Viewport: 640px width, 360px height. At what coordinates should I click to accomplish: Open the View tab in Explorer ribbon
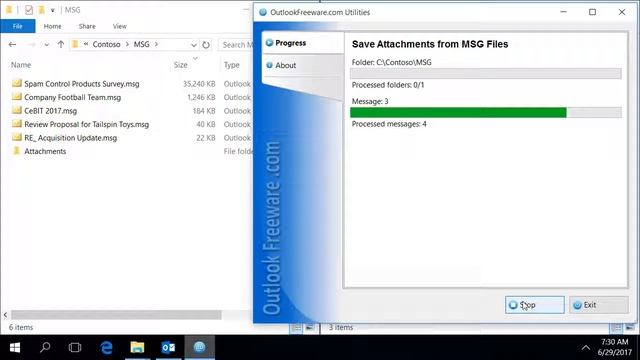tap(120, 26)
